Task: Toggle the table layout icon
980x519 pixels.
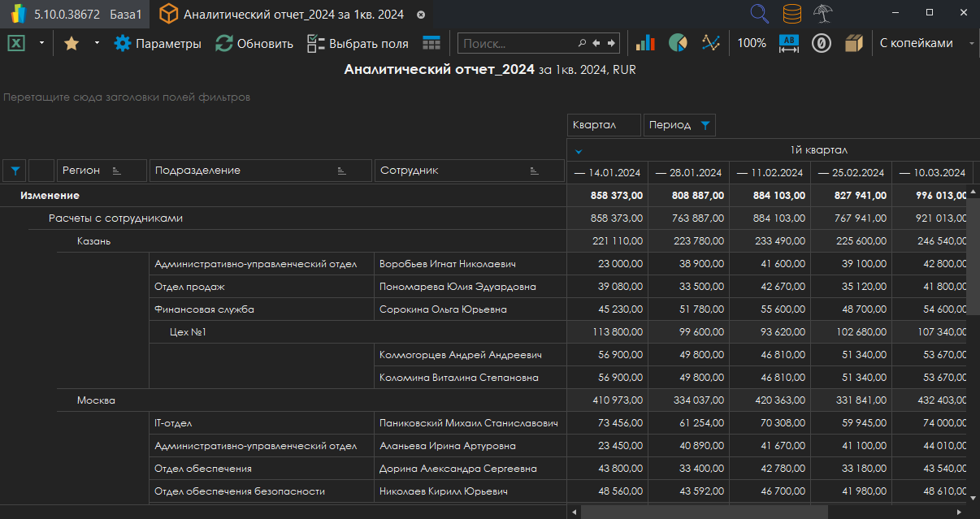Action: click(x=431, y=44)
